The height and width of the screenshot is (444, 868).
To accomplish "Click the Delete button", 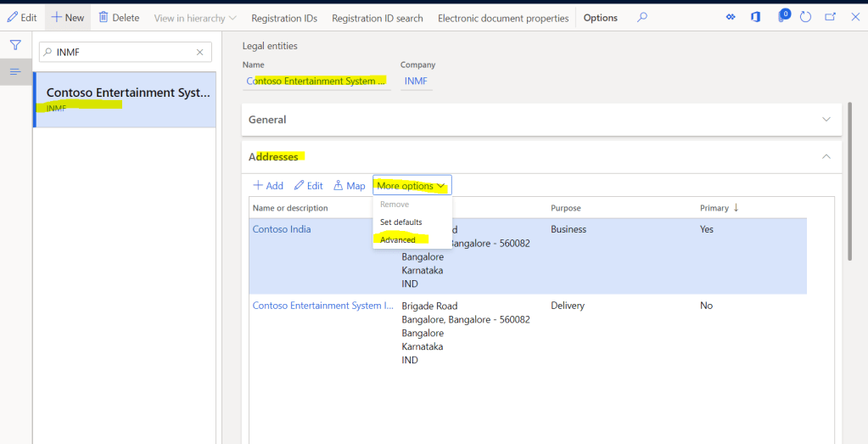I will 119,17.
